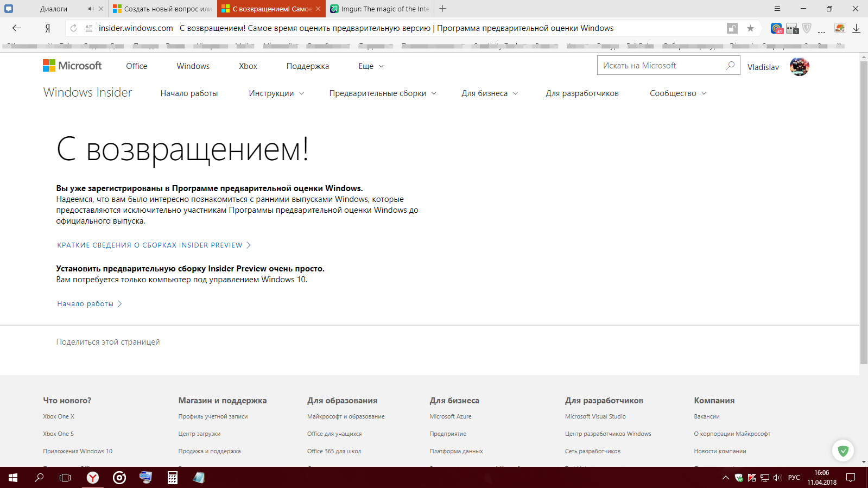The image size is (868, 488).
Task: Open the Yandex home button
Action: (x=48, y=28)
